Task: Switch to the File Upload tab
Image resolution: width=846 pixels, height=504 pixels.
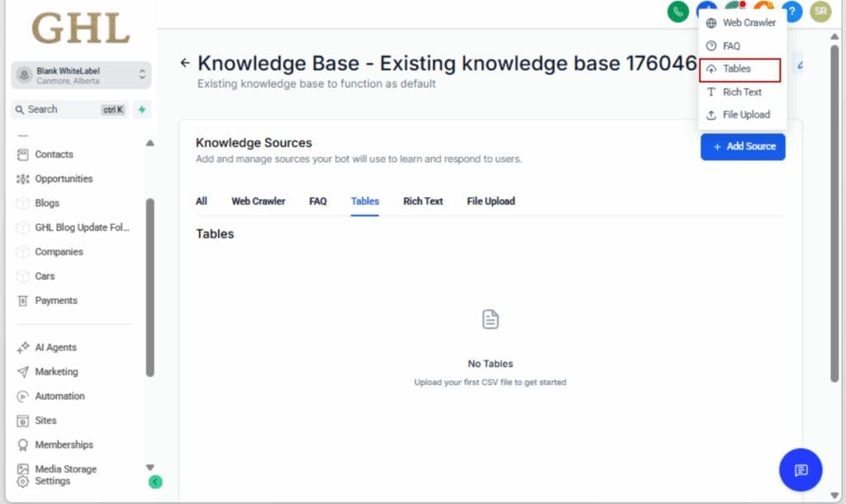Action: (490, 201)
